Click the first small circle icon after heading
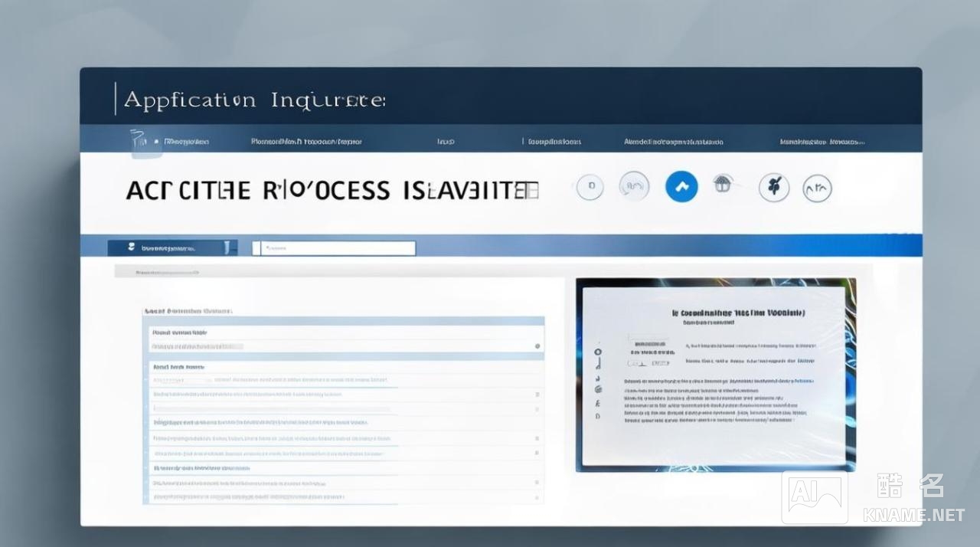980x547 pixels. click(x=590, y=186)
